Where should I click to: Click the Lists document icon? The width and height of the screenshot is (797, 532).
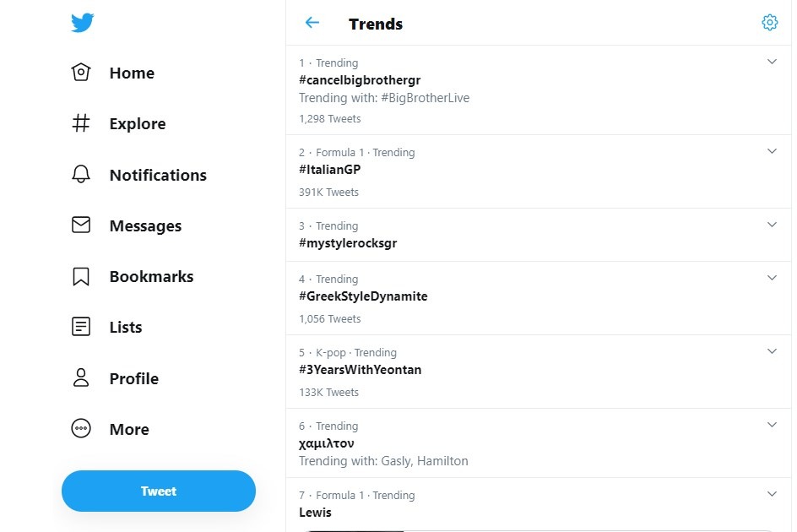(x=81, y=327)
